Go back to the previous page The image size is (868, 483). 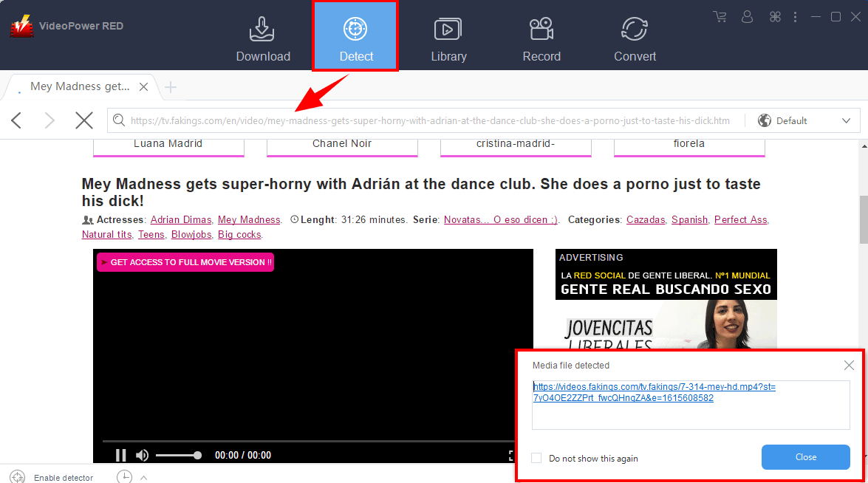16,120
